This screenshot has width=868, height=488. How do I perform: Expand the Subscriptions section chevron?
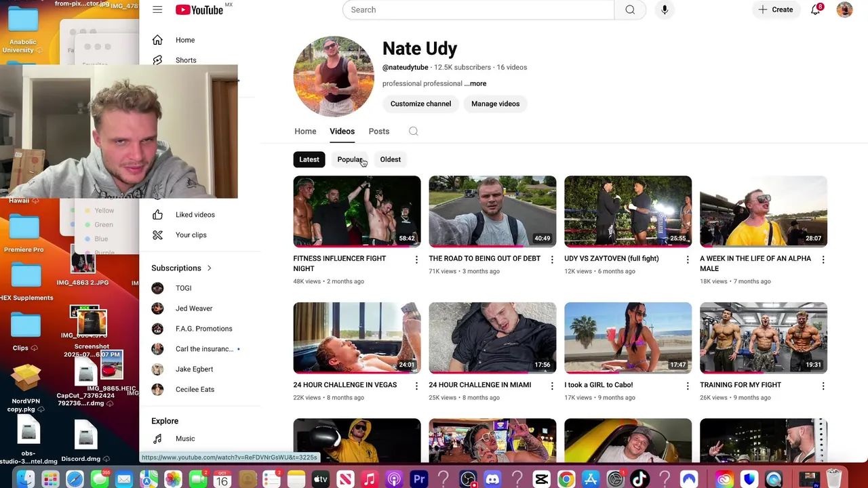210,268
